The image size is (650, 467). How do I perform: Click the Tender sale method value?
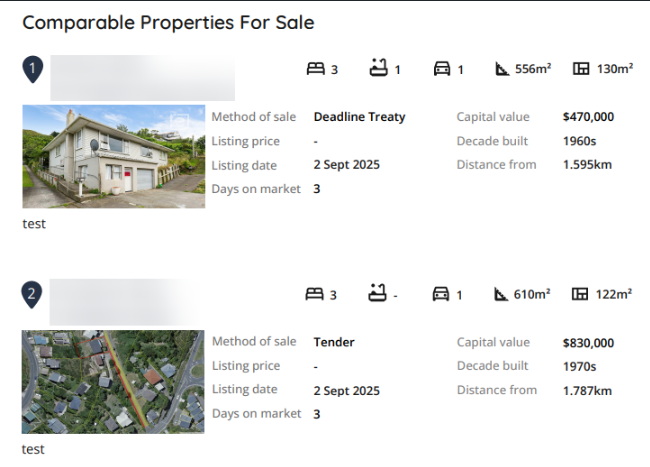(334, 342)
